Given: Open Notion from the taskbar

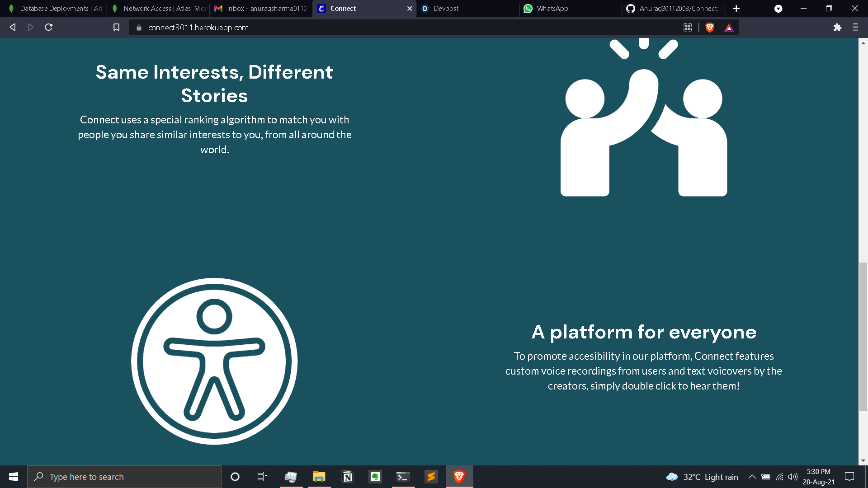Looking at the screenshot, I should 347,477.
